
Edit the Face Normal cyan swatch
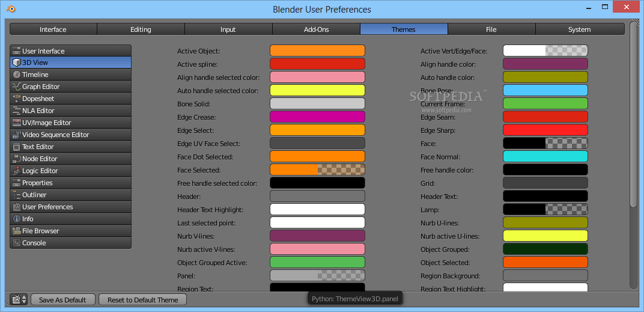click(x=545, y=156)
